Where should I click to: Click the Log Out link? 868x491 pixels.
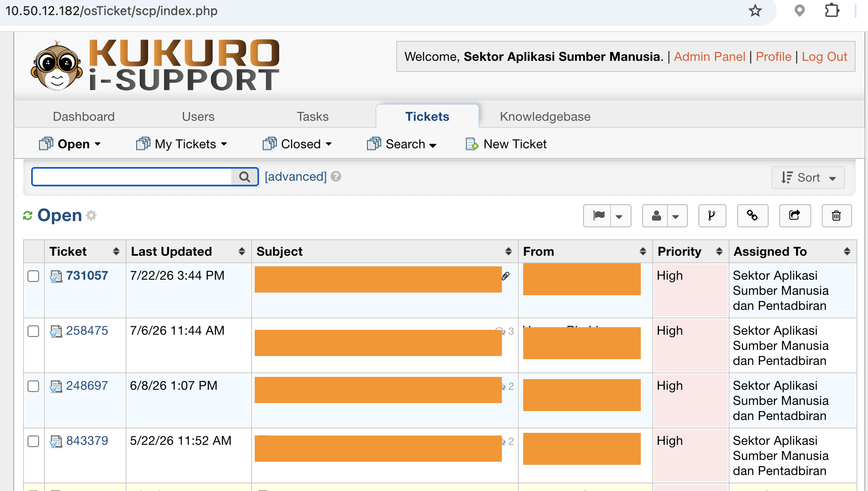825,56
